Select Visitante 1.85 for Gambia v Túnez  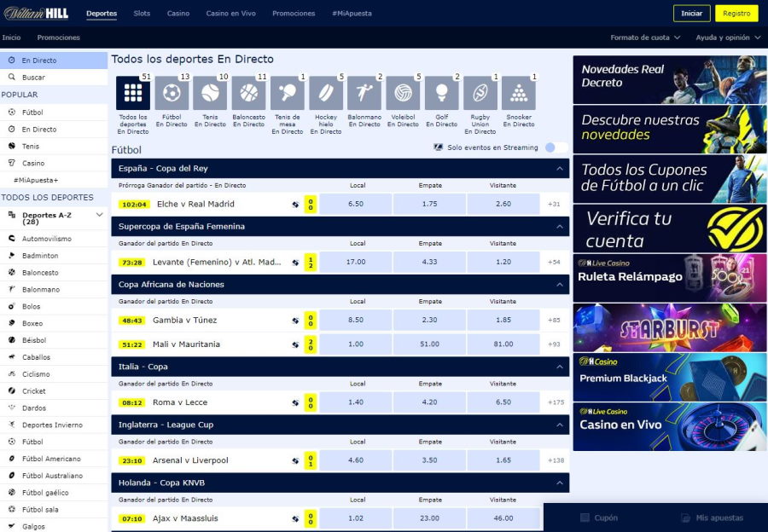[x=503, y=320]
